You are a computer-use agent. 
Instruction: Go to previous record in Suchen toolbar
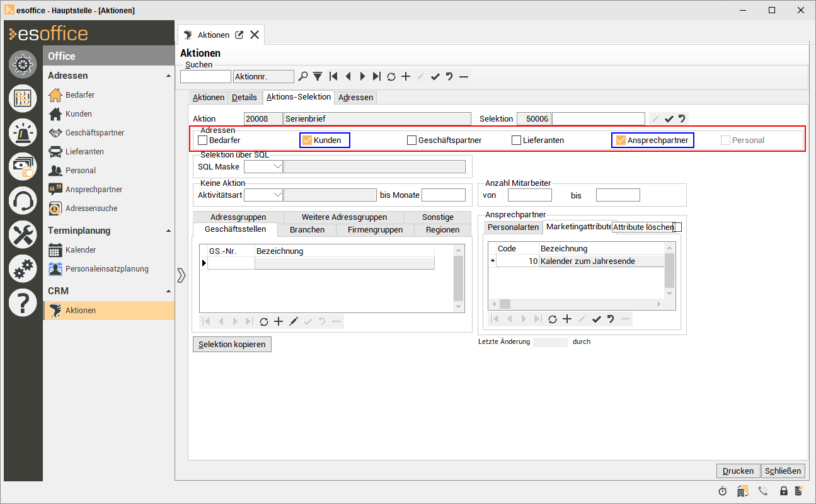pyautogui.click(x=347, y=77)
